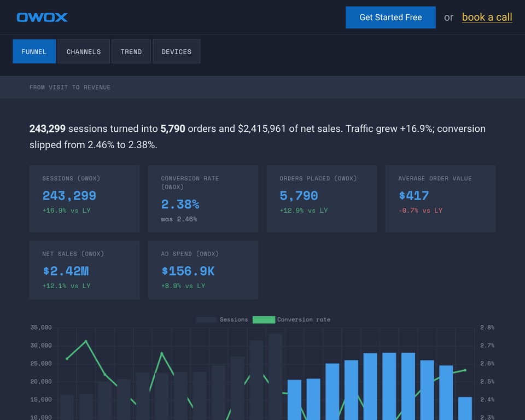Viewport: 525px width, 420px height.
Task: Click the Orders Placed (OWOX) card title
Action: (x=318, y=178)
